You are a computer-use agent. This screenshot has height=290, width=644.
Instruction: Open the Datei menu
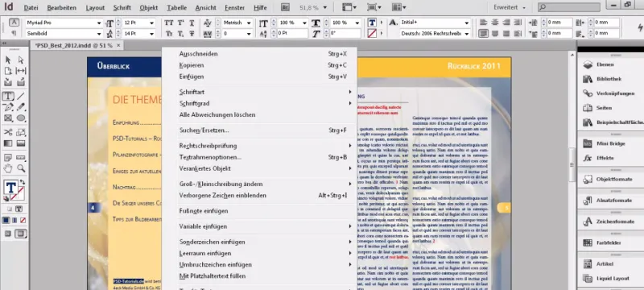tap(31, 8)
